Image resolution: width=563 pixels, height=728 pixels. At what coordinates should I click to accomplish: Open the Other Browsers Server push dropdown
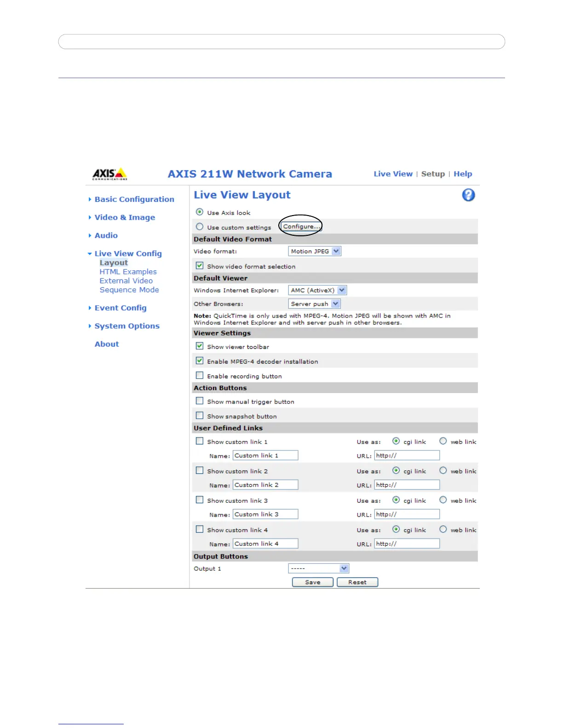click(314, 304)
